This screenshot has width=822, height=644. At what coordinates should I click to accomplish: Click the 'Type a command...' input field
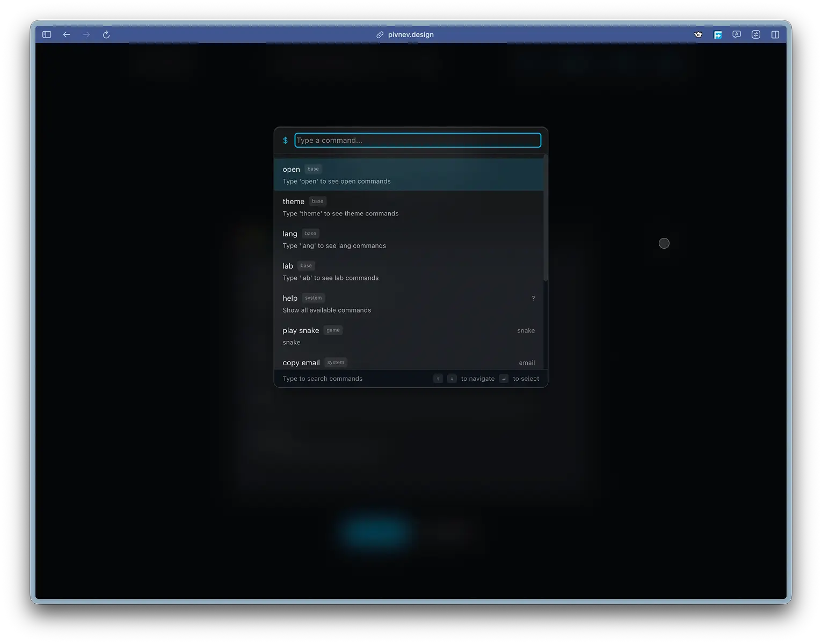(x=418, y=140)
